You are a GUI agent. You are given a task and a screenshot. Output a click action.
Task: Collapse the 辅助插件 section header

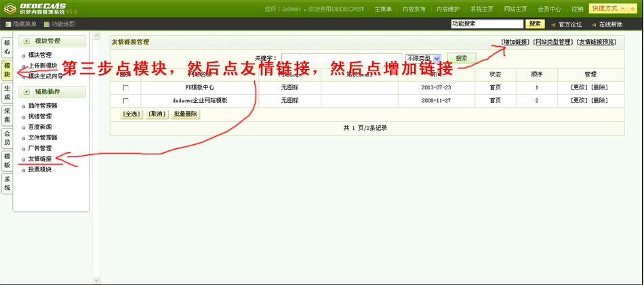click(x=26, y=91)
